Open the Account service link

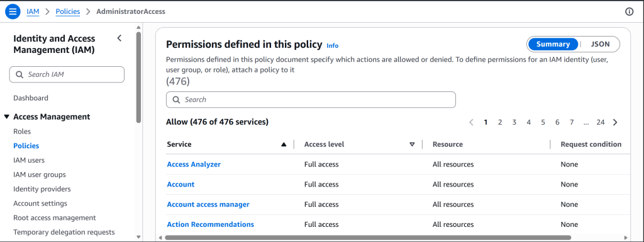[x=180, y=185]
